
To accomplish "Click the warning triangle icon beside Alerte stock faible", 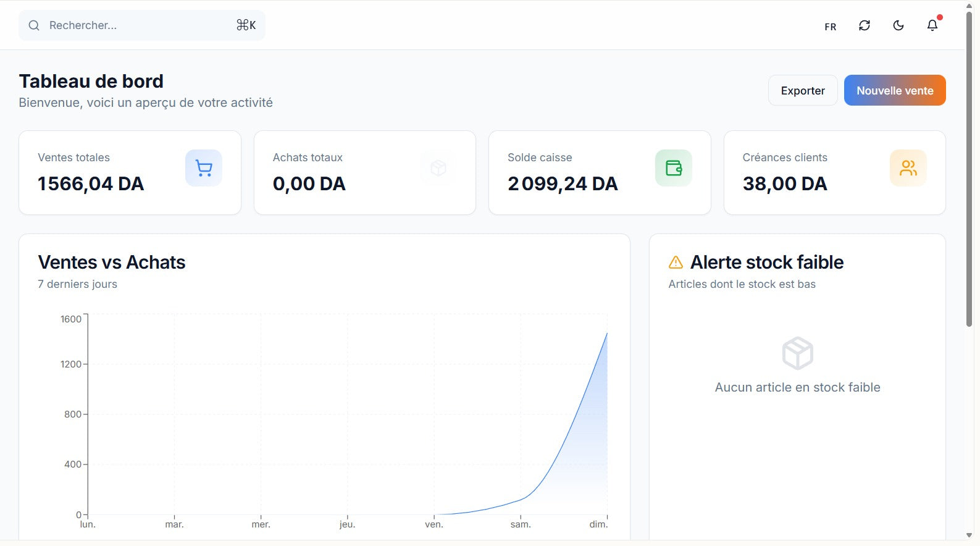I will coord(676,262).
